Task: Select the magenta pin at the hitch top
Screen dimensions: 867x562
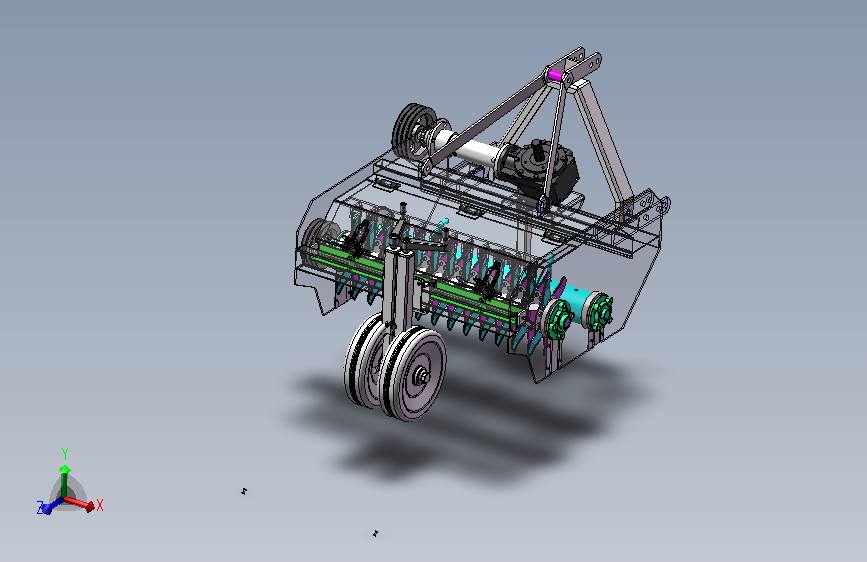Action: click(555, 75)
